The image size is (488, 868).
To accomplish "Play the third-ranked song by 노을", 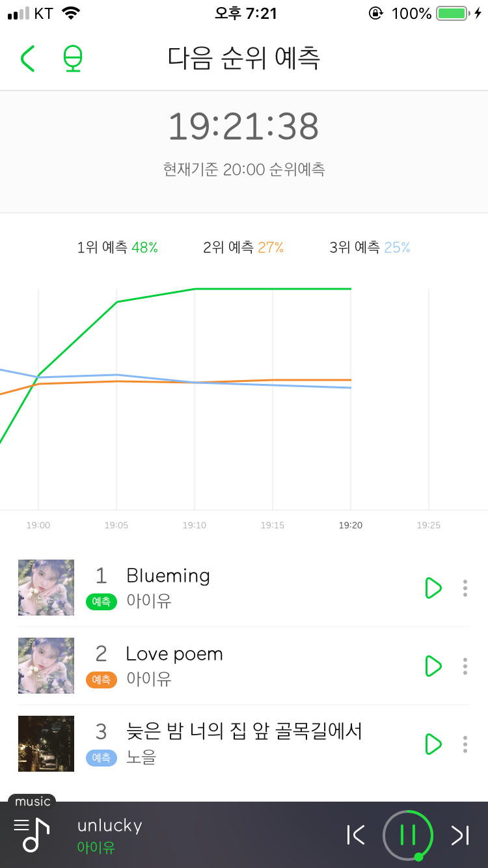I will (x=433, y=744).
